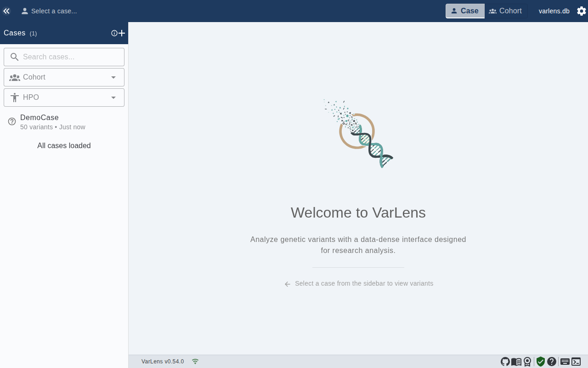Collapse the sidebar with double-chevron icon
This screenshot has height=368, width=588.
(x=6, y=11)
